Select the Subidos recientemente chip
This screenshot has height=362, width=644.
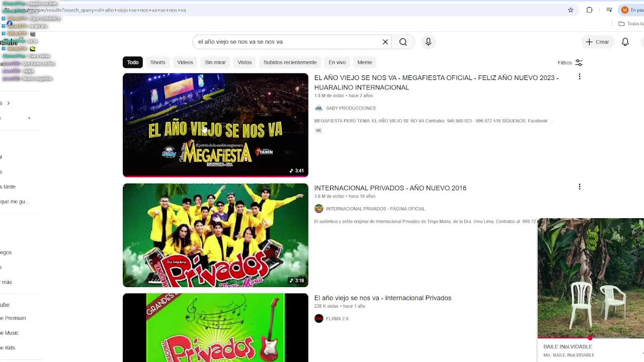(x=290, y=62)
